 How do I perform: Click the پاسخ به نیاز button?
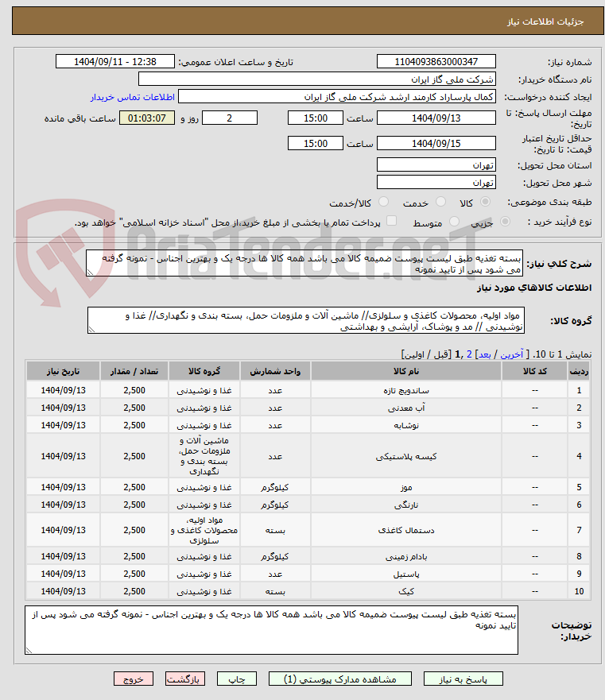(463, 679)
